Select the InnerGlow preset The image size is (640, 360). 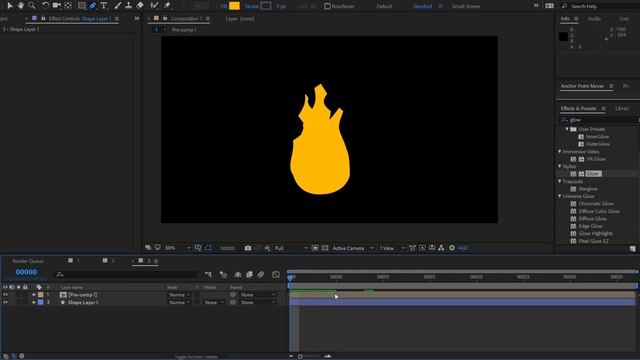coord(597,137)
